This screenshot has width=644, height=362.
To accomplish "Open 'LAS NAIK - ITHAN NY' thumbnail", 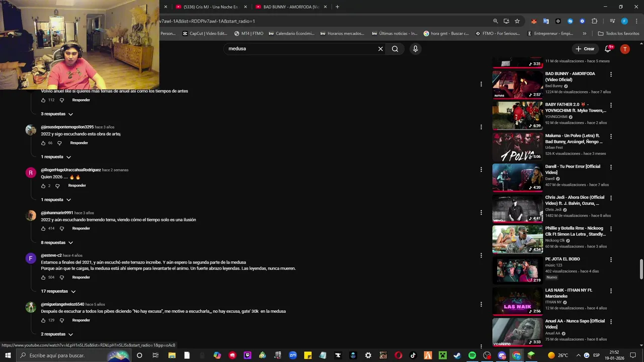I will [517, 301].
